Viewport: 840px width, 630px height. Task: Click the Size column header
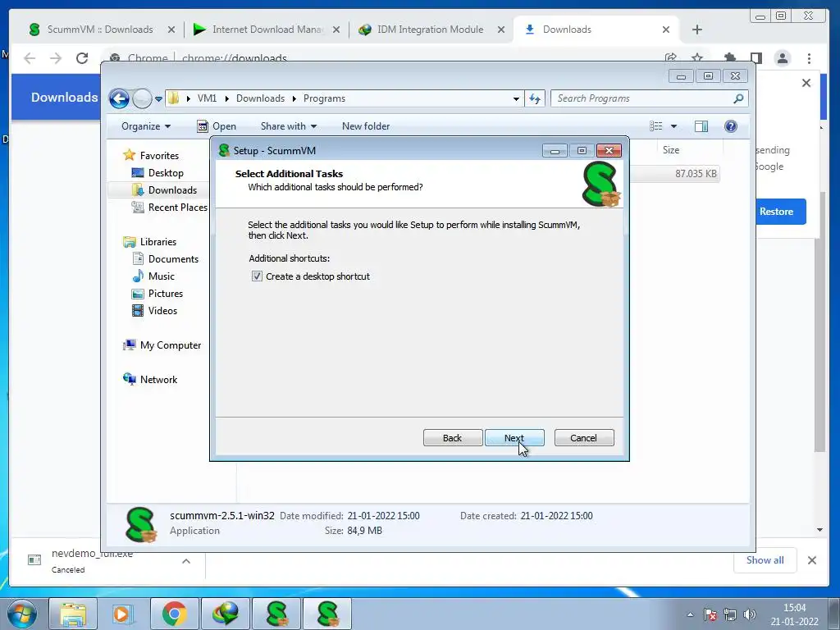click(x=671, y=150)
